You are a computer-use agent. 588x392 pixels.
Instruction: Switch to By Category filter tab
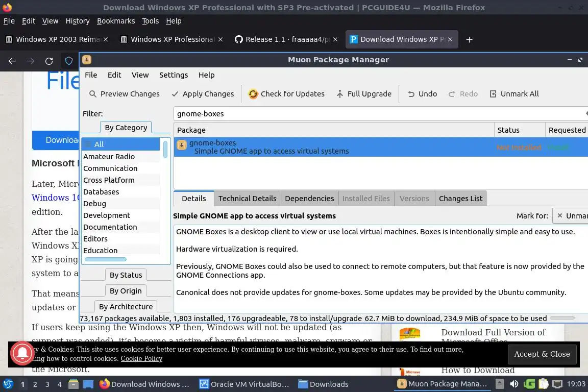click(x=126, y=128)
